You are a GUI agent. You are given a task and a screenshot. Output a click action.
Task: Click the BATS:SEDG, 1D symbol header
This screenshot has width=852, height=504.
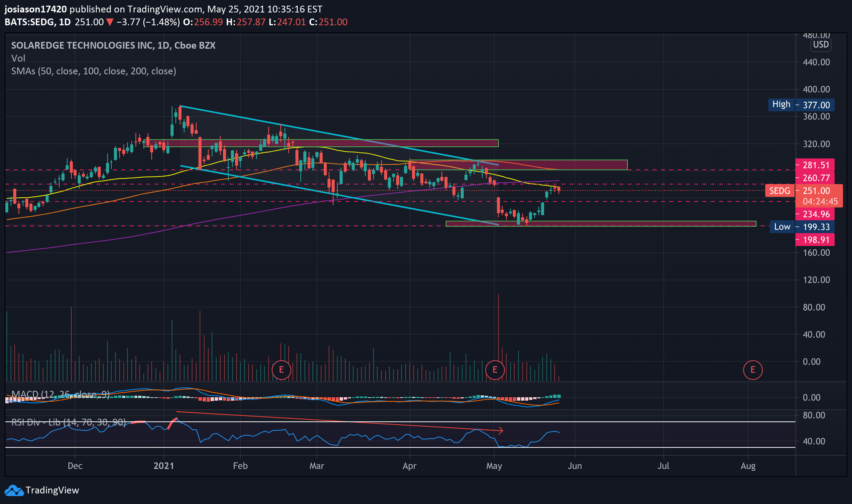38,22
